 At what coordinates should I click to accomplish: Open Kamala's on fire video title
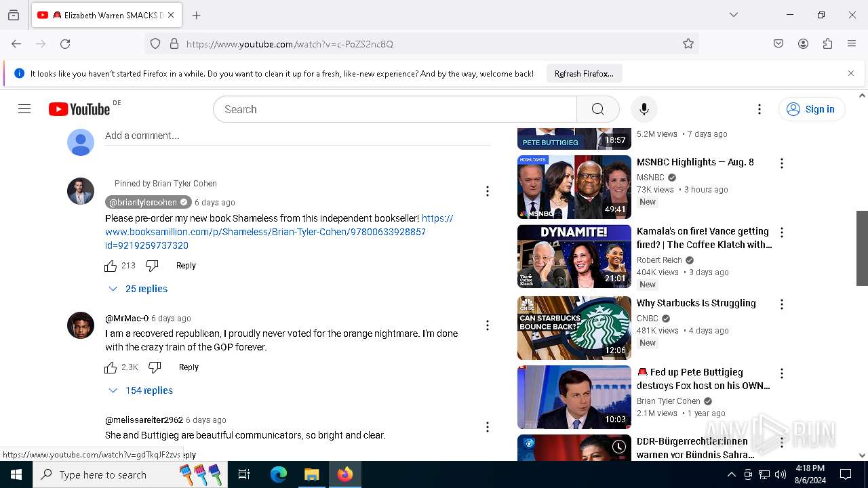[x=704, y=238]
